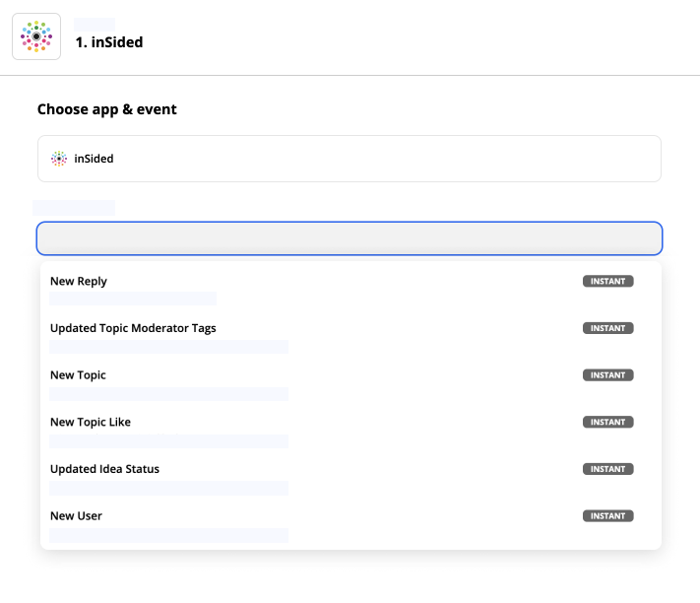
Task: Click the Instant badge next to New User
Action: point(607,515)
